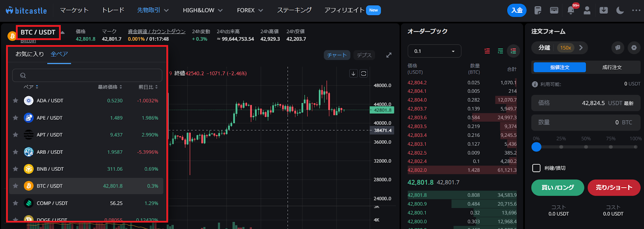Click the bitcastle logo
Screen dimensions: 644x229
[x=26, y=10]
